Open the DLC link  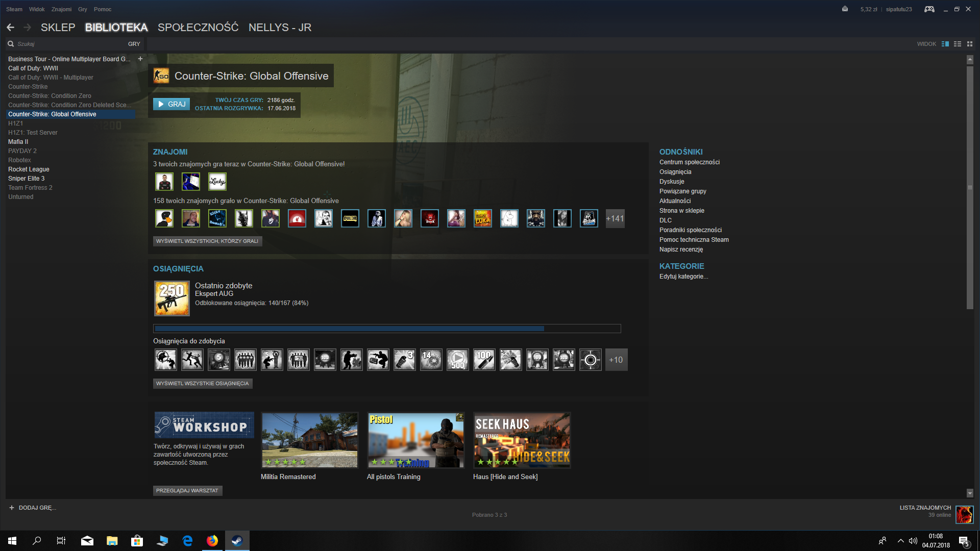(666, 220)
